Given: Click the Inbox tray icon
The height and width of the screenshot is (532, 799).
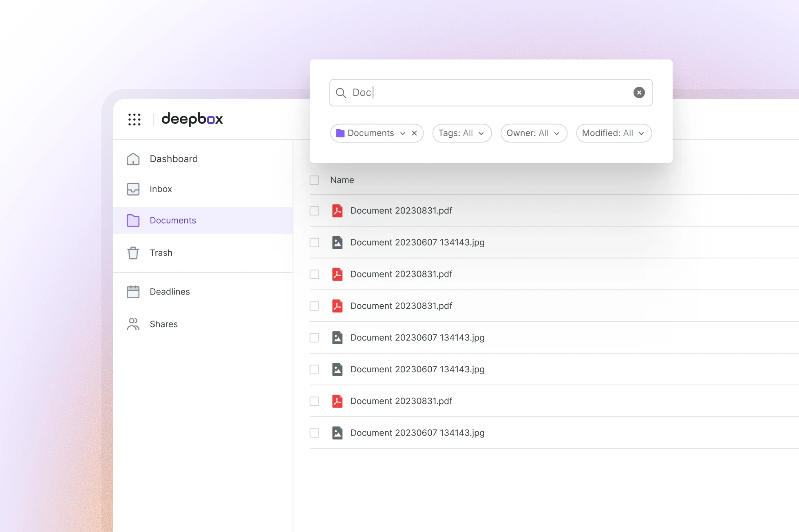Looking at the screenshot, I should coord(133,189).
